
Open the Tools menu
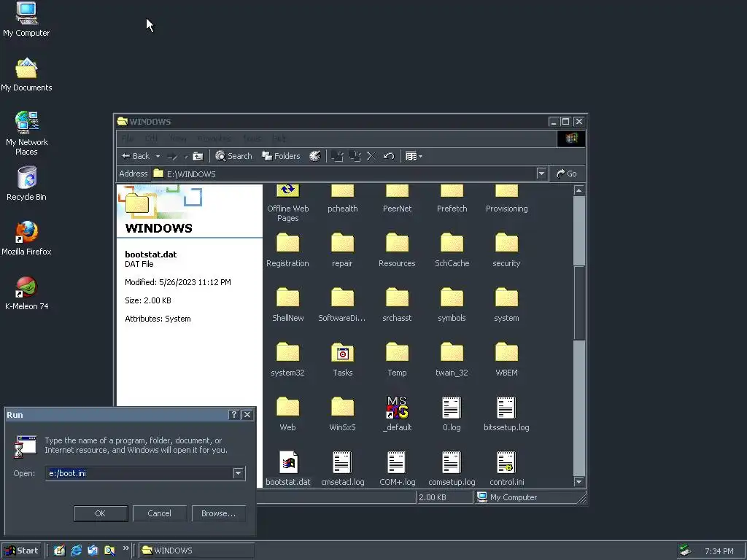pos(252,139)
